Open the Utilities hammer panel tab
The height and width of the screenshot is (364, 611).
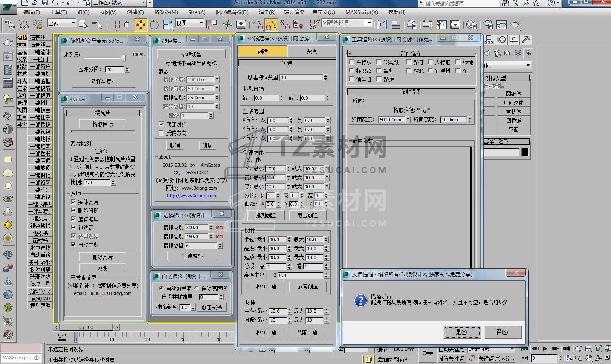click(526, 40)
